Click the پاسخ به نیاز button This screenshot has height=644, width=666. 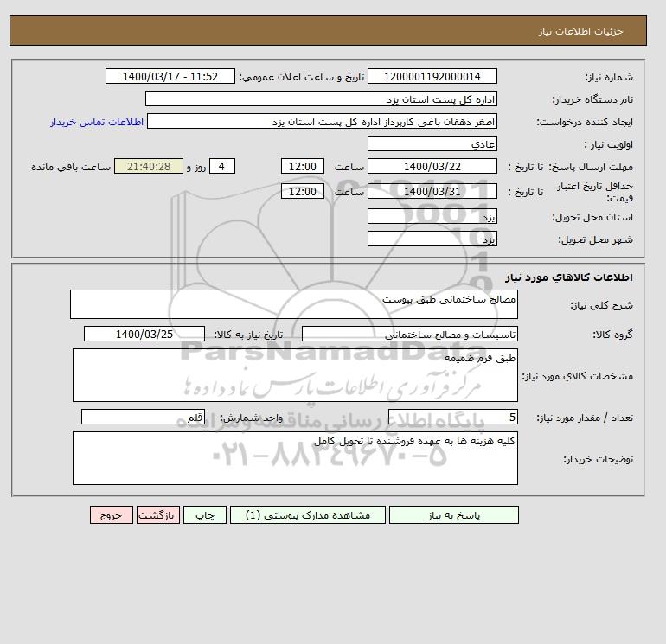coord(453,515)
